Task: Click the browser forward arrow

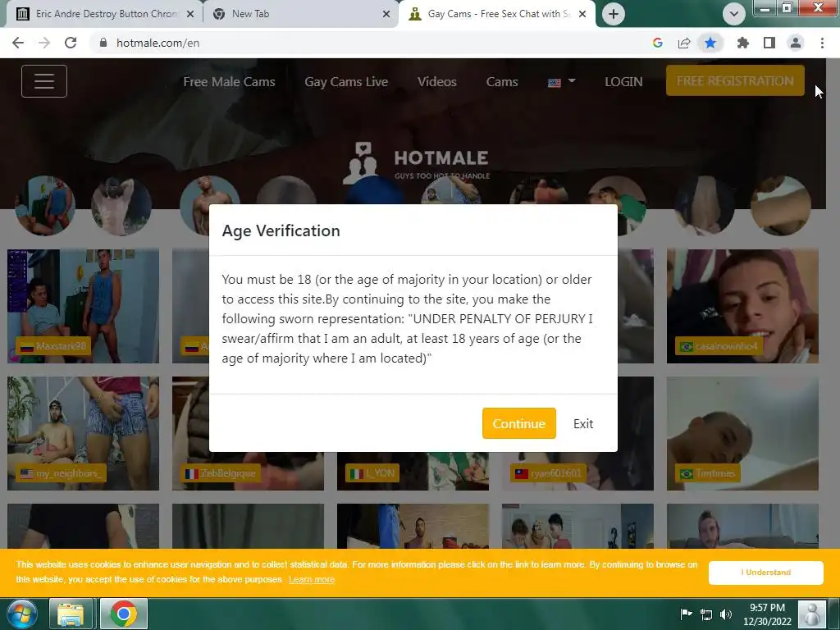Action: [44, 43]
